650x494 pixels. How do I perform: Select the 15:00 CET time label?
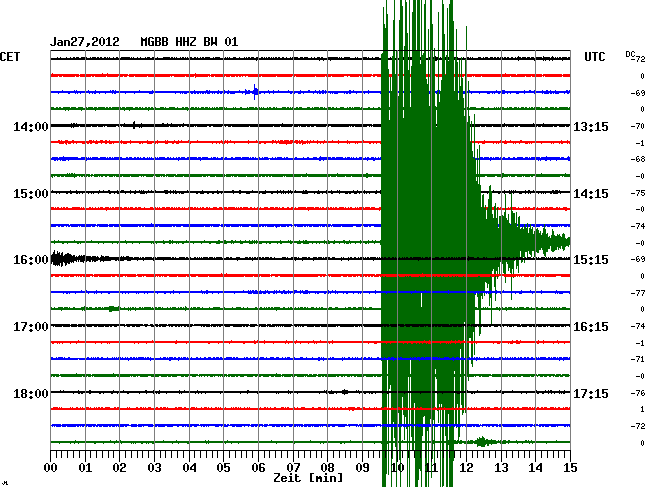click(31, 194)
